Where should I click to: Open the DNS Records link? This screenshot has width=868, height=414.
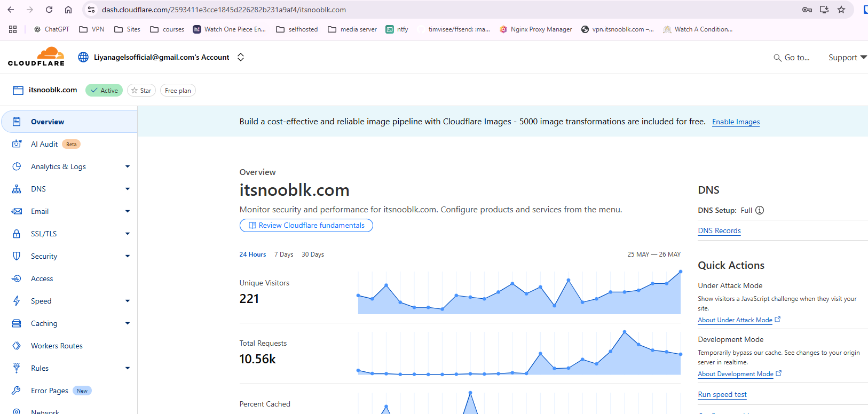(719, 230)
